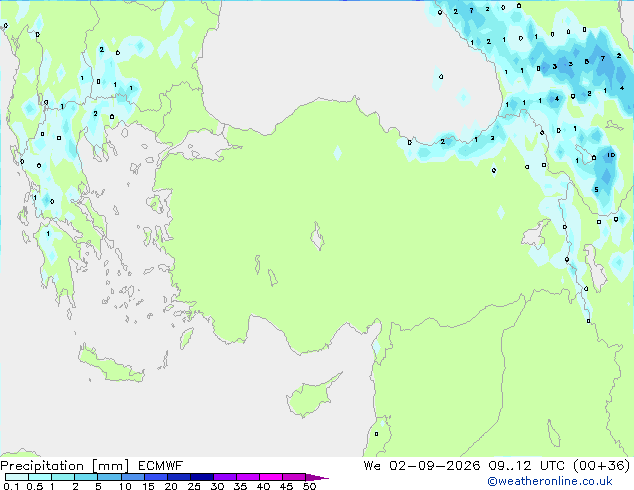Click the (00+36) forecast offset label
634x490 pixels.
tap(602, 466)
